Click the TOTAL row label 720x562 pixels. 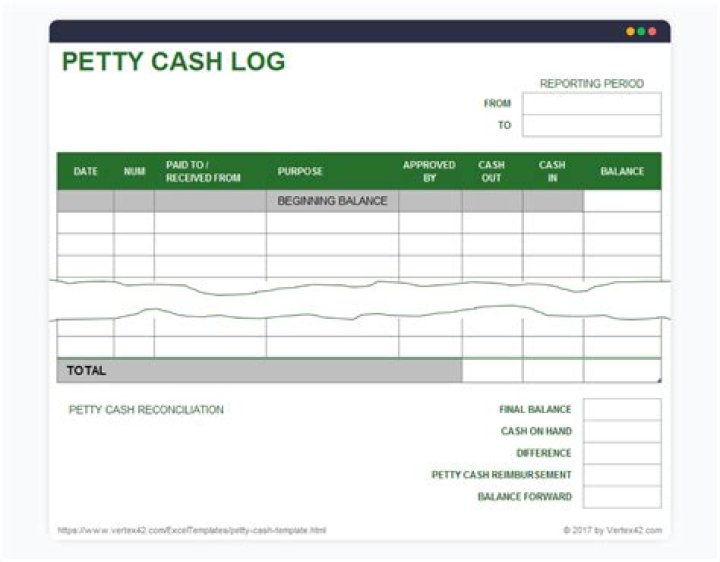pos(86,371)
